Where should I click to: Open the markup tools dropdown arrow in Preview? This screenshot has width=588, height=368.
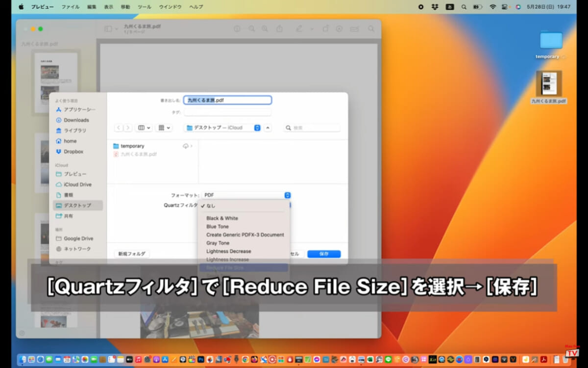click(x=312, y=29)
